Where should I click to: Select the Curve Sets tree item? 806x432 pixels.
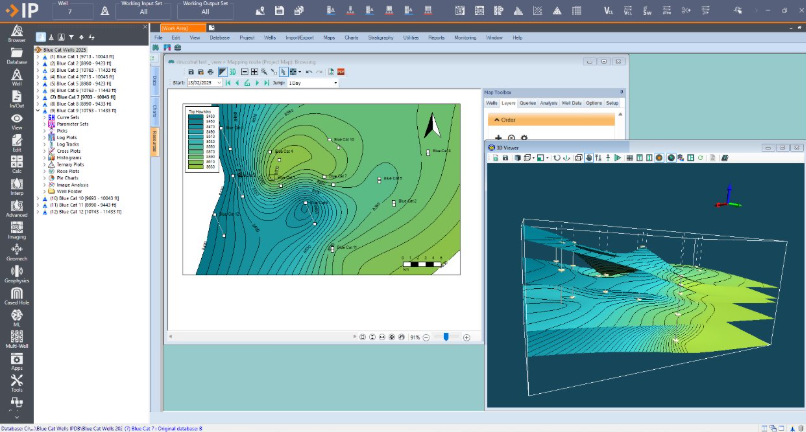click(61, 116)
